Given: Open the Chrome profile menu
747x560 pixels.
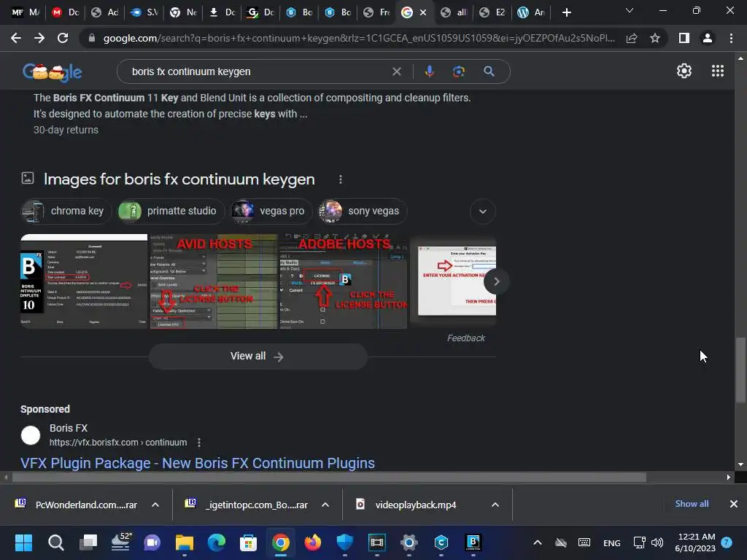Looking at the screenshot, I should [708, 38].
